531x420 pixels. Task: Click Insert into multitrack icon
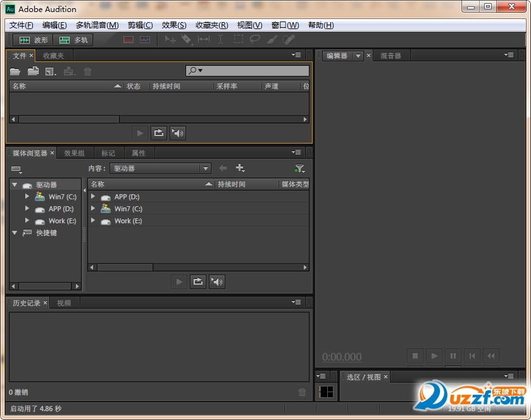click(70, 71)
